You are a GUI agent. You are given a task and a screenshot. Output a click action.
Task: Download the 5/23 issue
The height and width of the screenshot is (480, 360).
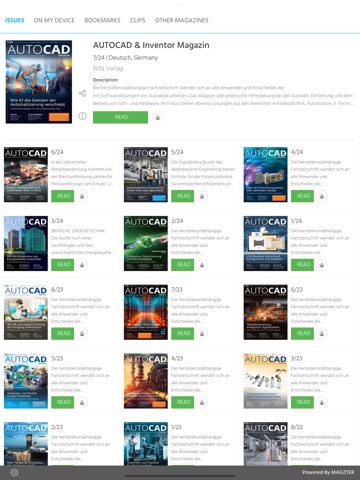tap(82, 402)
